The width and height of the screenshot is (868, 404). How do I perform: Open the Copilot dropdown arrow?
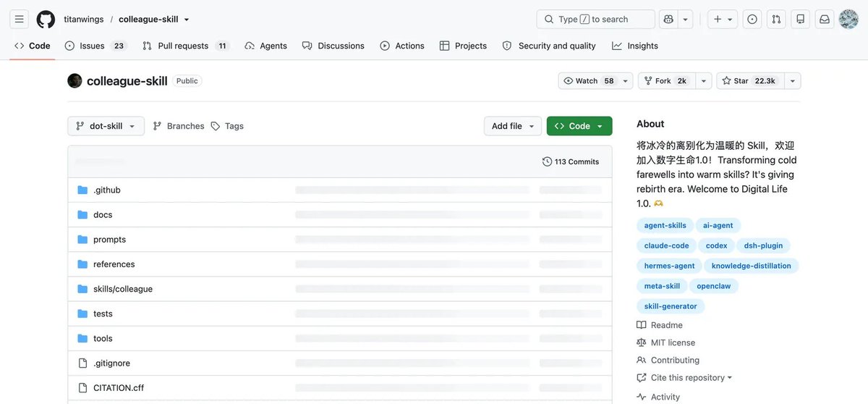click(x=686, y=20)
